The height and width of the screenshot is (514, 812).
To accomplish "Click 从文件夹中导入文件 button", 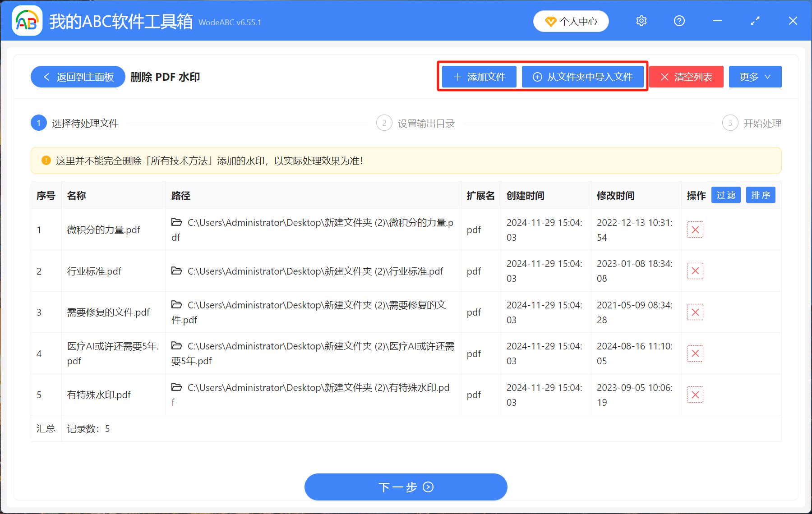I will pyautogui.click(x=583, y=77).
